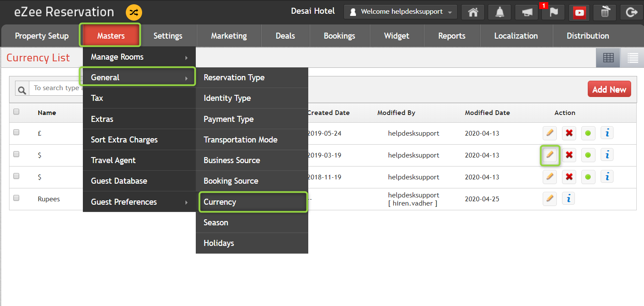644x306 pixels.
Task: Click the search magnifier icon
Action: click(22, 88)
